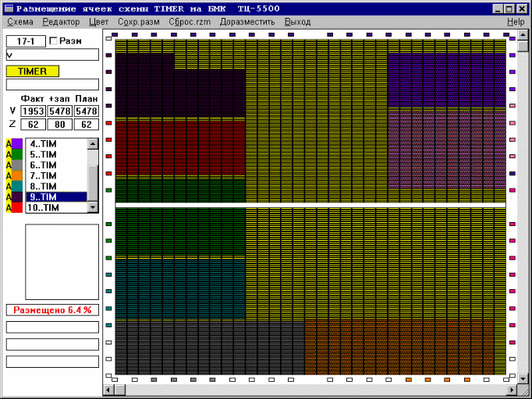Select highlighted 9..TIM list row
Screen dimensions: 532x399
(x=56, y=197)
